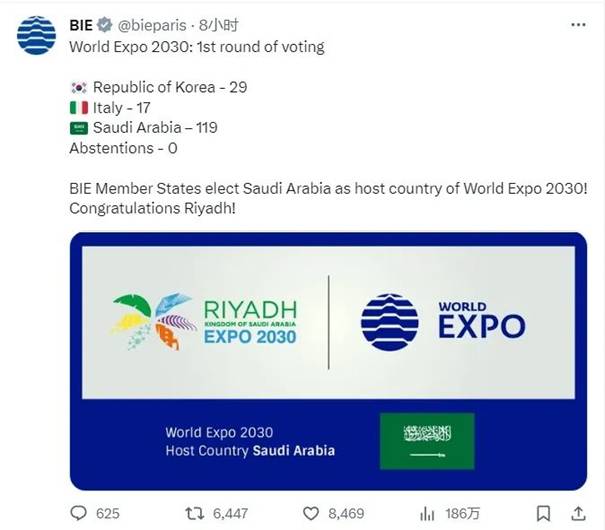Click the green Saudi flag in the banner
The width and height of the screenshot is (605, 530).
[427, 439]
